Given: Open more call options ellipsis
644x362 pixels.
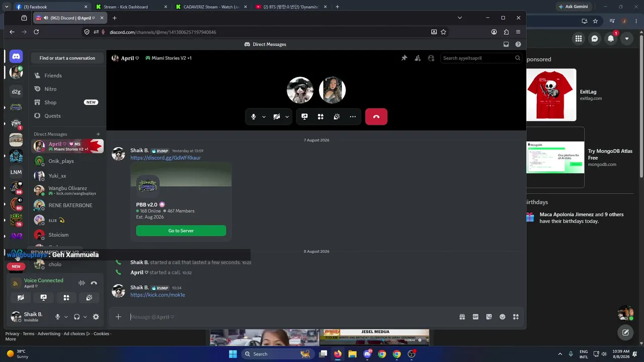Looking at the screenshot, I should (x=353, y=117).
